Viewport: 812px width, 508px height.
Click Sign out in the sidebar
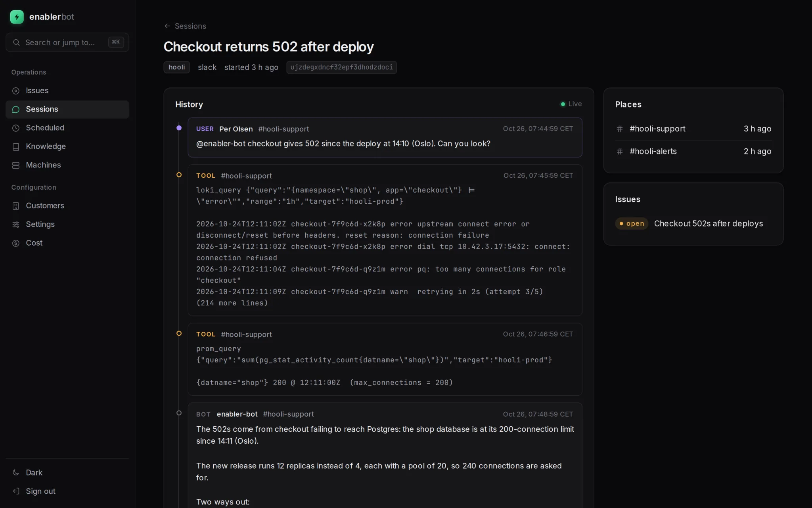(67, 491)
